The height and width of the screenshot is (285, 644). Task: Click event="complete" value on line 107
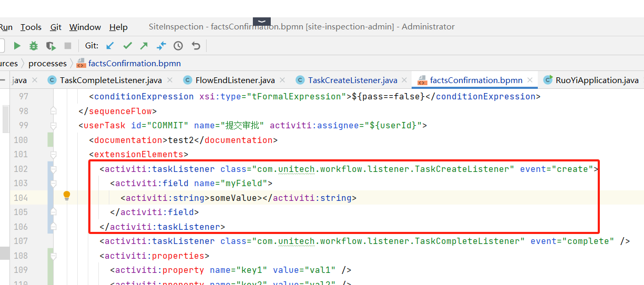coord(588,241)
